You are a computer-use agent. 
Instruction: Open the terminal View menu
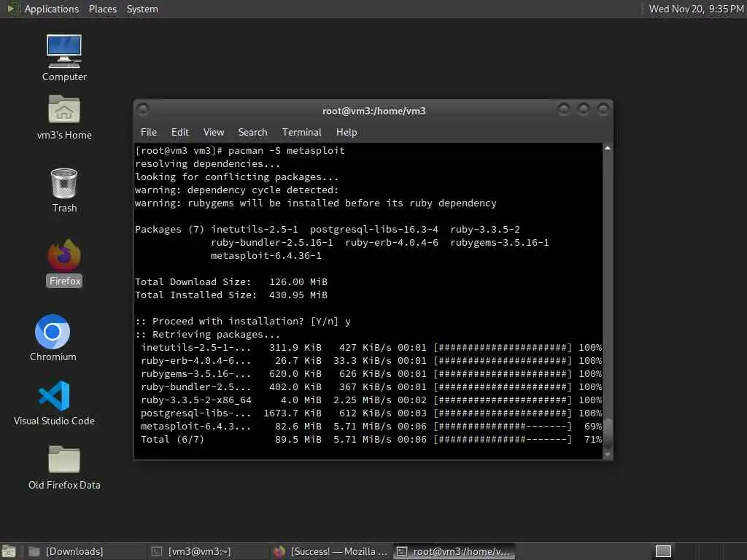click(x=214, y=132)
